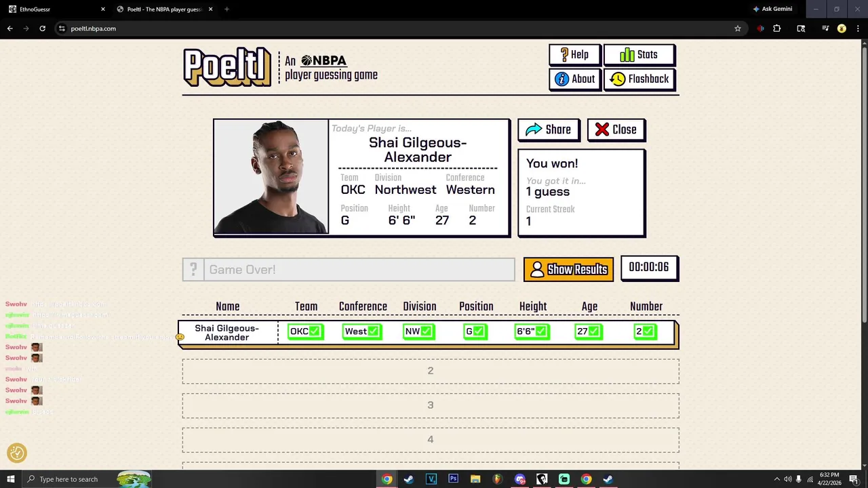Click Shai Gilgeous-Alexander name in guess row

pos(227,333)
